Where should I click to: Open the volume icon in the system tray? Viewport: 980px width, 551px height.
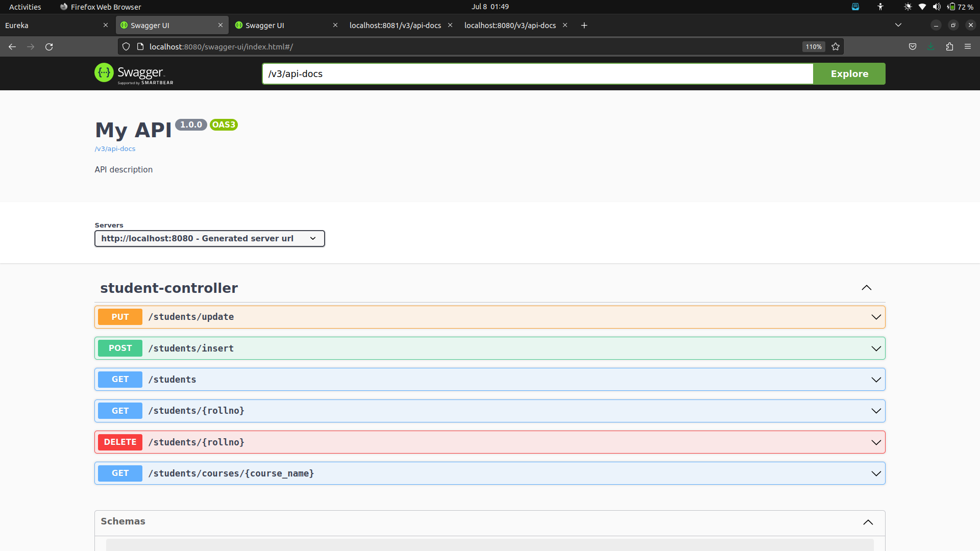tap(937, 7)
